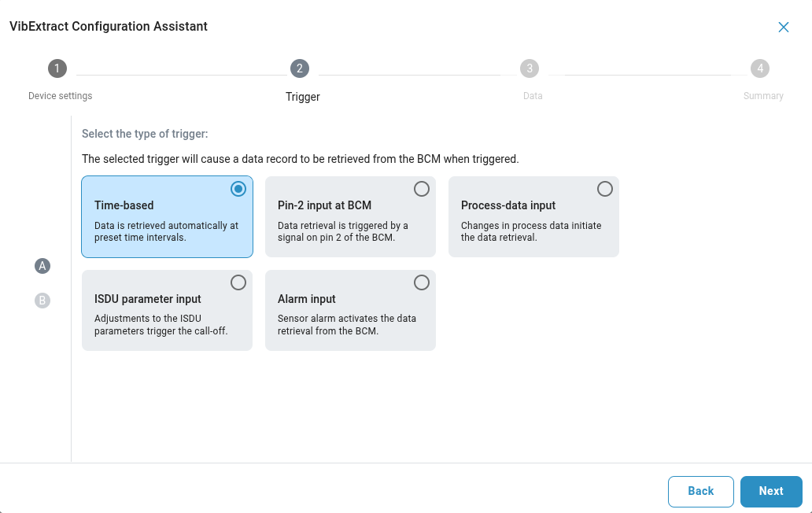This screenshot has height=513, width=812.
Task: Pick the Alarm input radio button
Action: coord(422,282)
